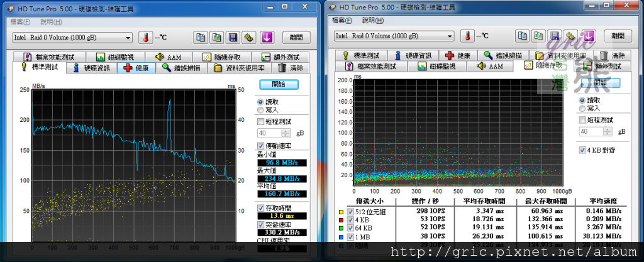This screenshot has width=644, height=262.
Task: Click the thermometer icon in the right window
Action: click(x=467, y=36)
